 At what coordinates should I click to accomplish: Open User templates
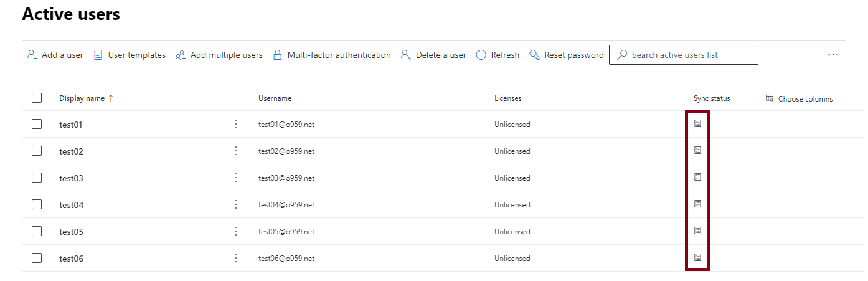130,55
